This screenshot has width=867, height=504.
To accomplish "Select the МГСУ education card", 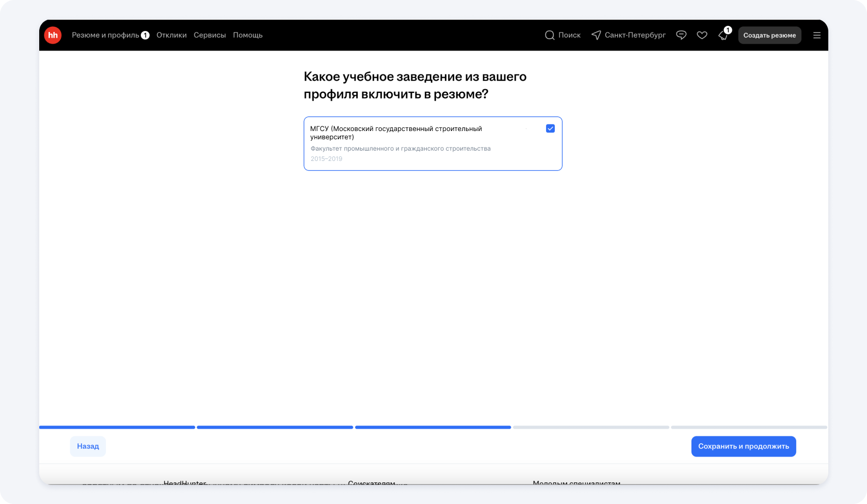I will point(413,144).
